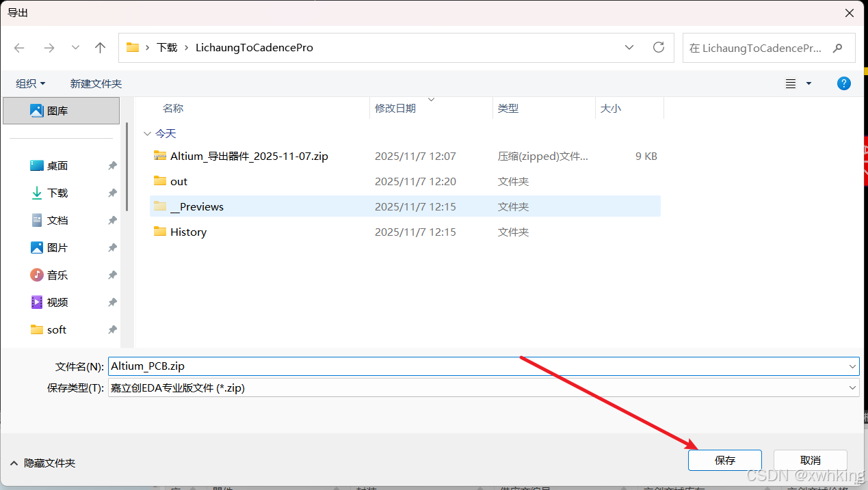Image resolution: width=868 pixels, height=490 pixels.
Task: Select the out folder
Action: [405, 181]
